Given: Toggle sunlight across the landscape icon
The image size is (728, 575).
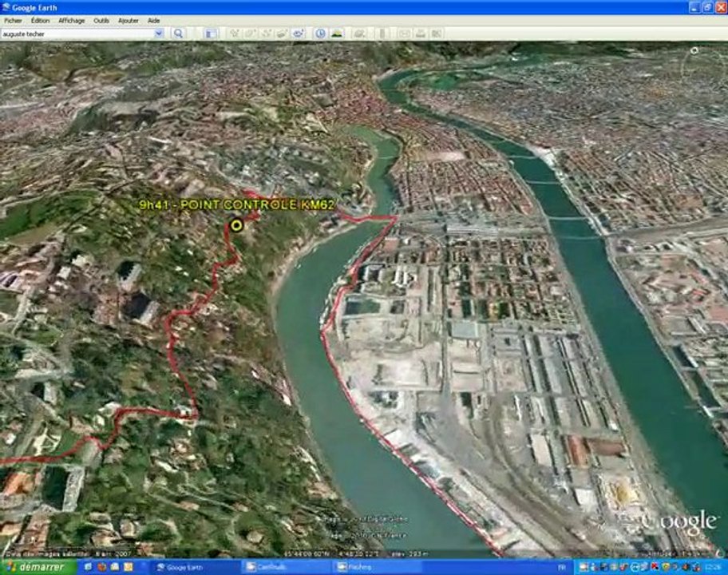Looking at the screenshot, I should pos(337,34).
